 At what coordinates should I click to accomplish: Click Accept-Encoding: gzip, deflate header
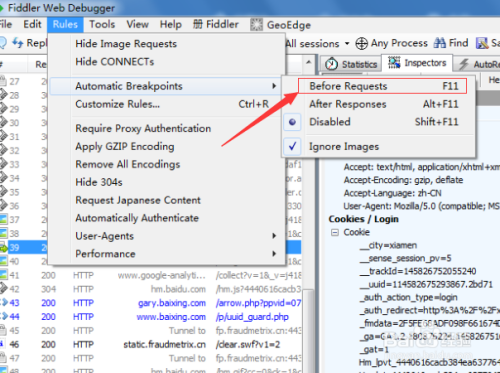point(403,180)
